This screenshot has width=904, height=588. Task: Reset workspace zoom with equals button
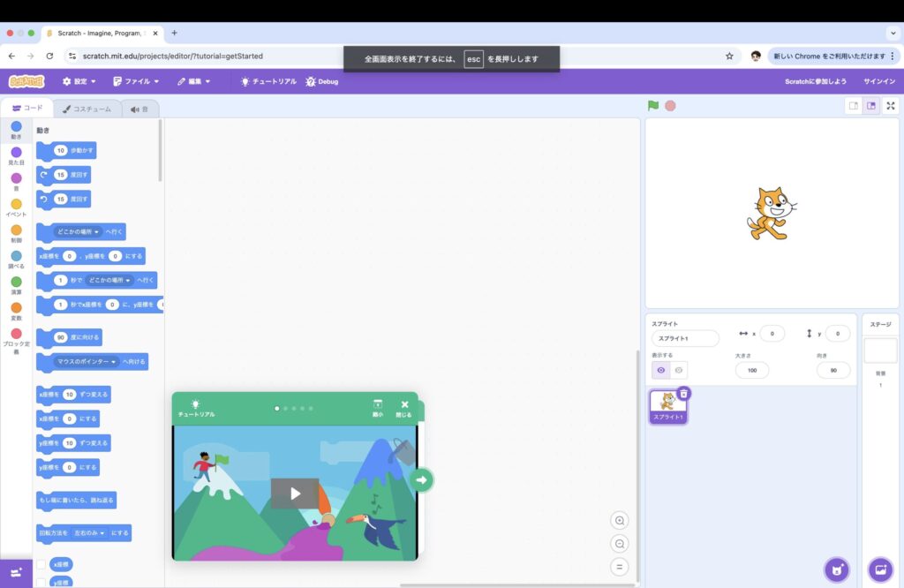[x=619, y=567]
